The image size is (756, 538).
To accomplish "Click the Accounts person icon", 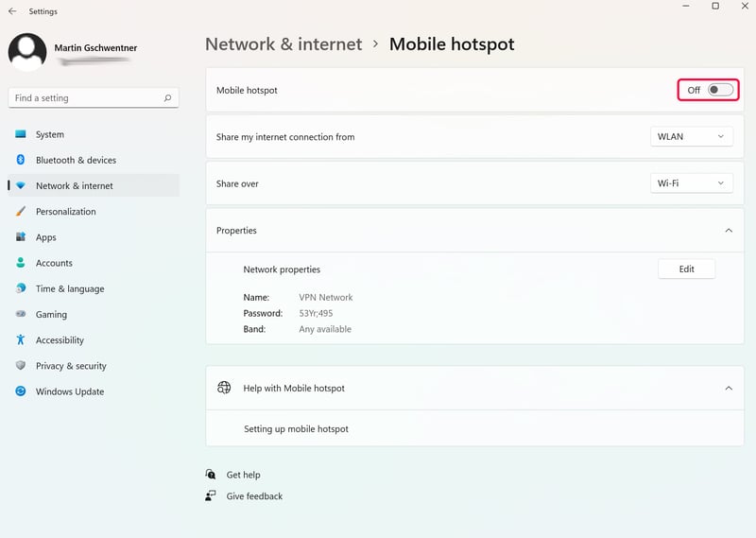I will tap(20, 263).
